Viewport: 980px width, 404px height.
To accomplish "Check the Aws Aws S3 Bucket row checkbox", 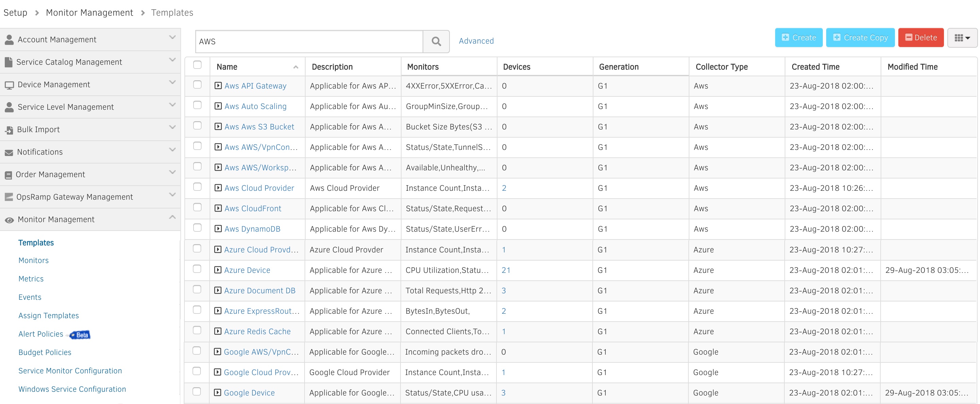I will pyautogui.click(x=197, y=126).
